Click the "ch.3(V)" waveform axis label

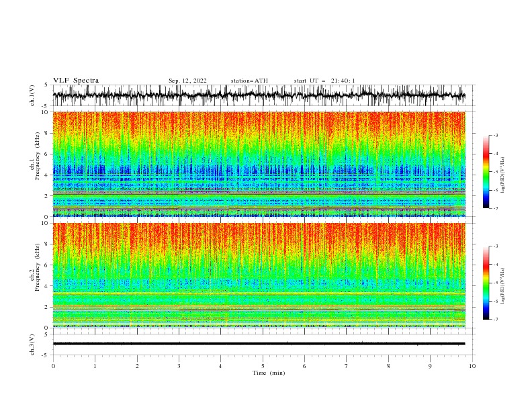pos(32,345)
